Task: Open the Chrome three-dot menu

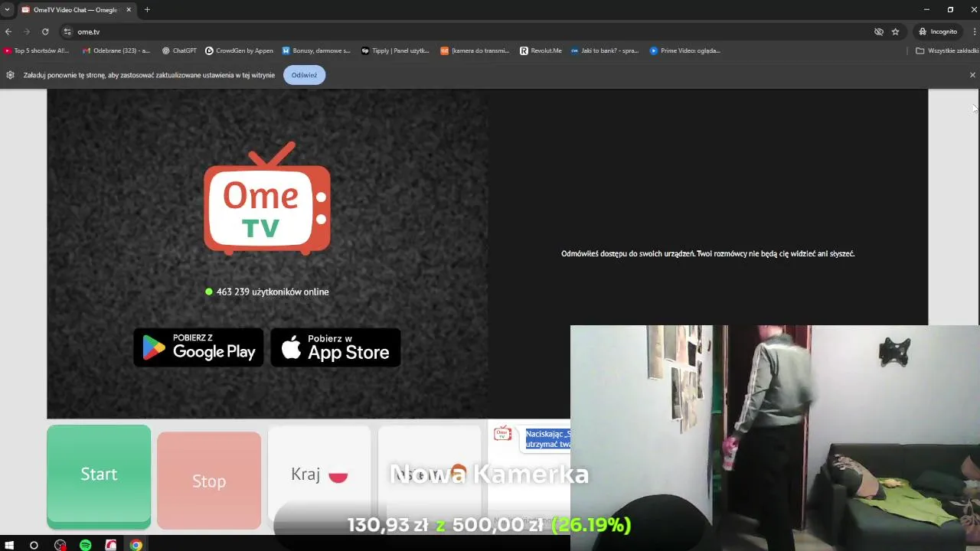Action: pos(975,31)
